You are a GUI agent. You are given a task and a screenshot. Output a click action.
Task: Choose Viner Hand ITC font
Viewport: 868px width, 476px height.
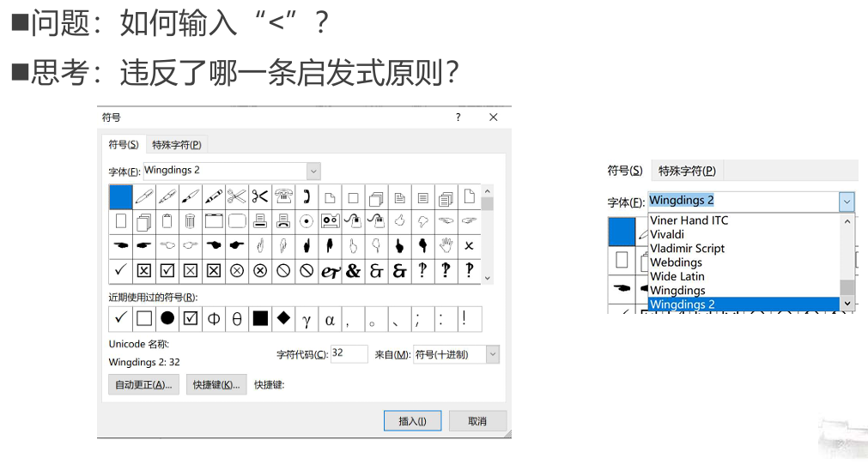689,220
